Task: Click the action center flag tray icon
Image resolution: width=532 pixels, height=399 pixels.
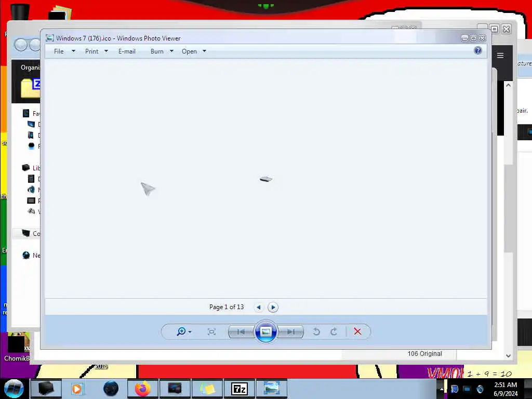Action: [454, 389]
